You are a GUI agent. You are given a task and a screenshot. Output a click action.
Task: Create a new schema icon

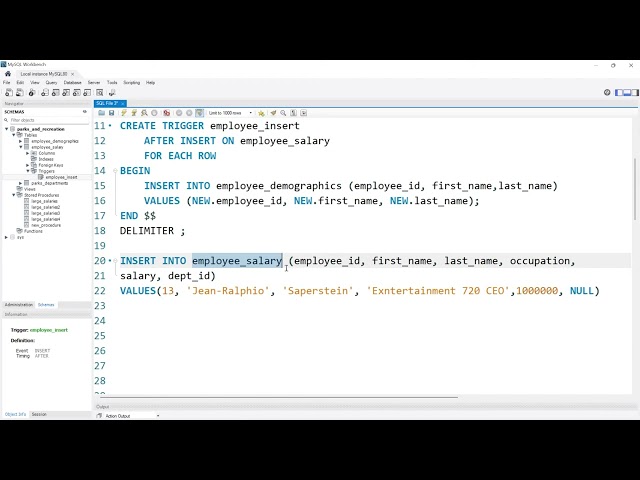[x=45, y=93]
